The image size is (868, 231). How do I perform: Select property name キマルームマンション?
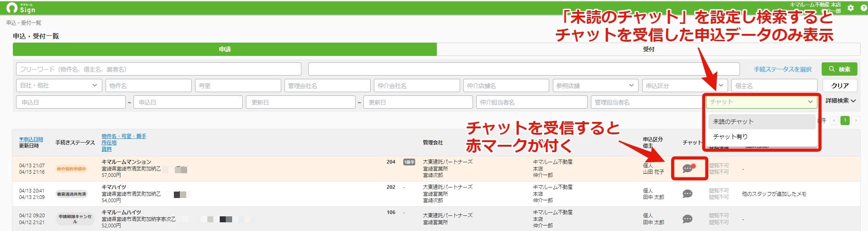tap(127, 162)
